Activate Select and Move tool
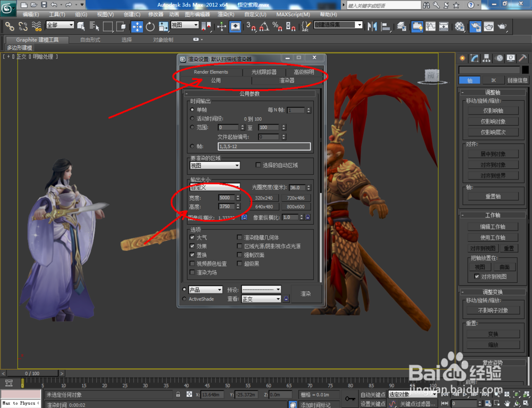 pos(137,26)
